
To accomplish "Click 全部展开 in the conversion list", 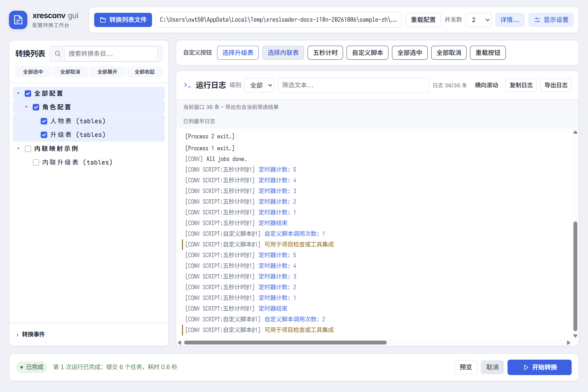I will click(x=107, y=72).
